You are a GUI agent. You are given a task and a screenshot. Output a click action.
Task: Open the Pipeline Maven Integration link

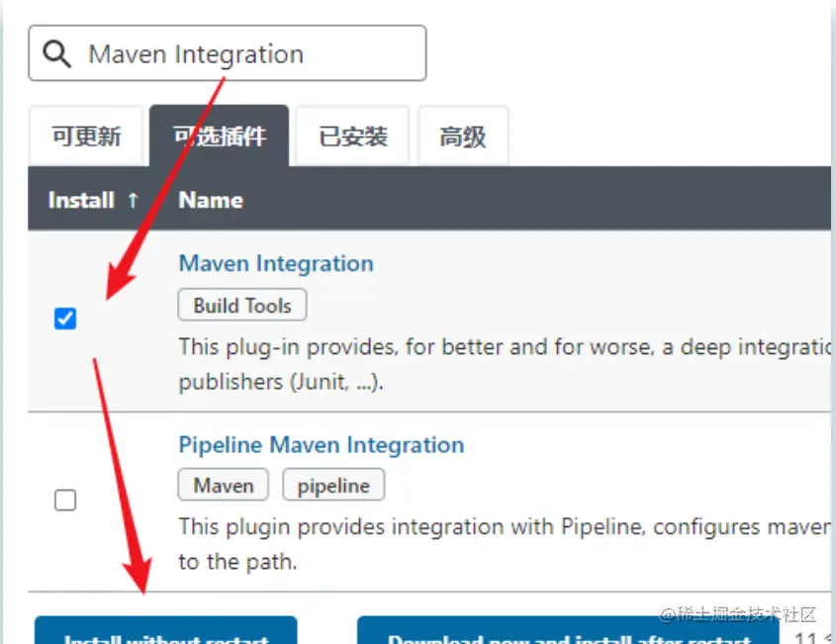tap(321, 444)
